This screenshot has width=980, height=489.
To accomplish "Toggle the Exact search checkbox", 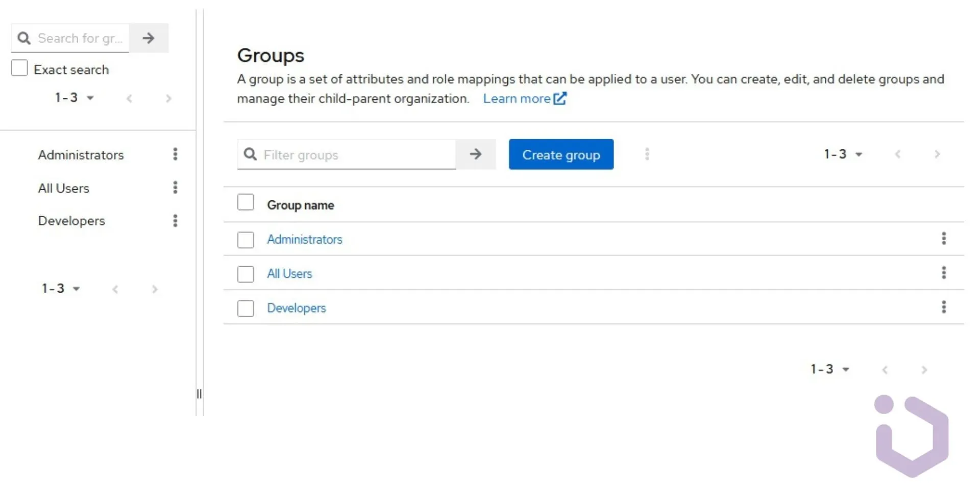I will point(19,68).
